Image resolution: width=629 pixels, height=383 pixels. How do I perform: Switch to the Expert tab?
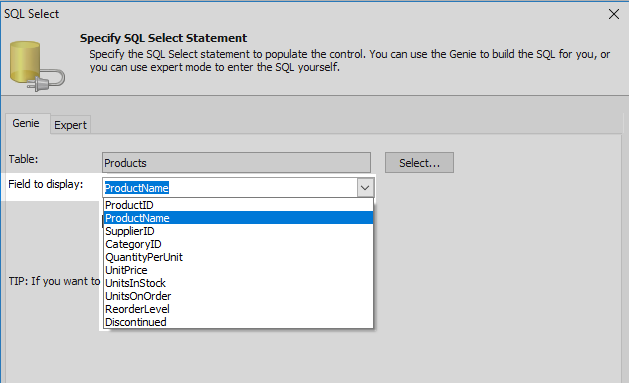pos(70,125)
